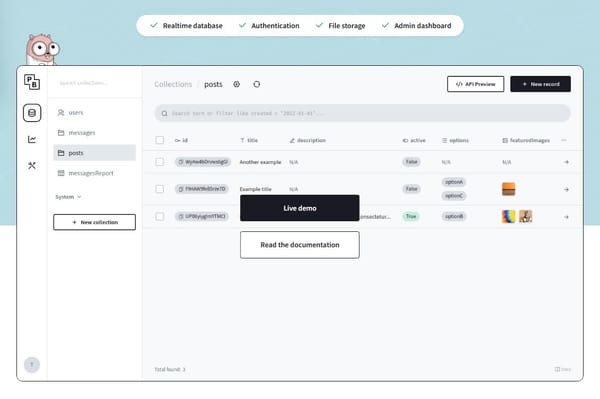The width and height of the screenshot is (600, 399).
Task: Click the featuredImages column header
Action: point(526,140)
